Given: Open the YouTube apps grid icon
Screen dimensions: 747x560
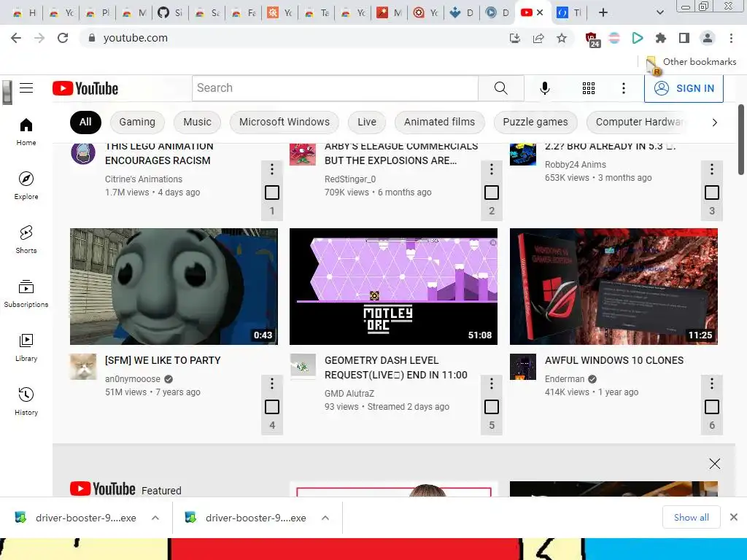Looking at the screenshot, I should (x=589, y=88).
